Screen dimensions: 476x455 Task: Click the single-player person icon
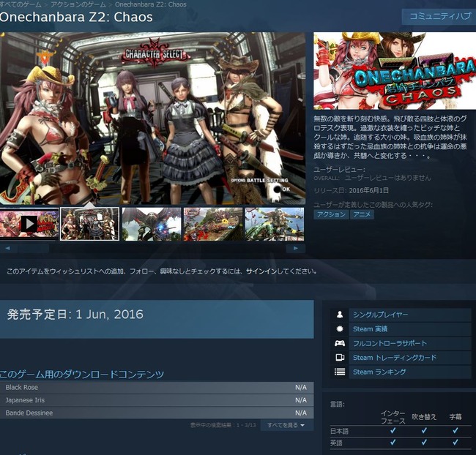[339, 315]
